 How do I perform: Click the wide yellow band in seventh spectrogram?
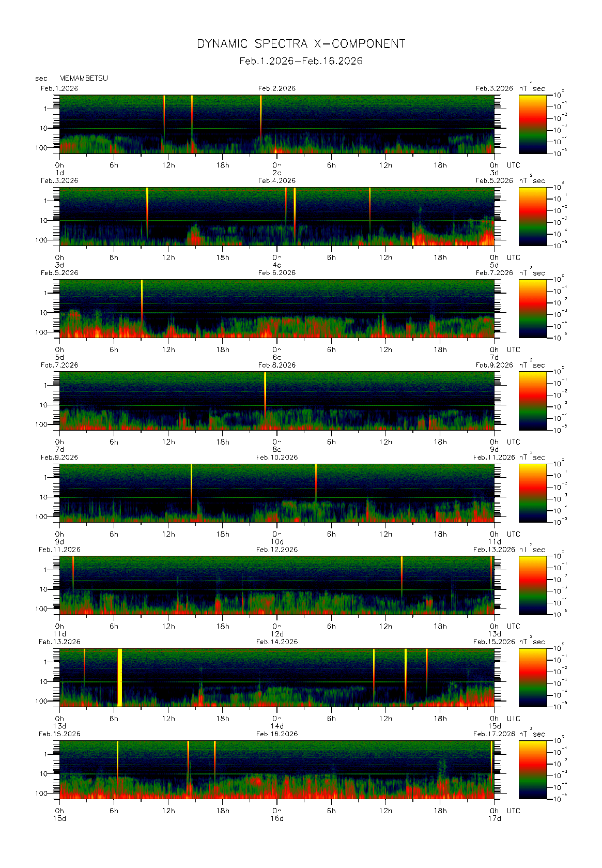click(120, 677)
